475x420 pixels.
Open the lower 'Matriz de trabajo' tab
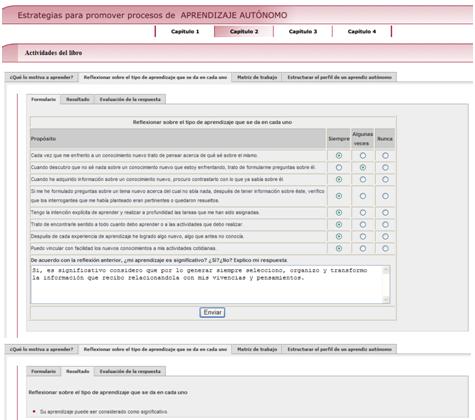[257, 349]
